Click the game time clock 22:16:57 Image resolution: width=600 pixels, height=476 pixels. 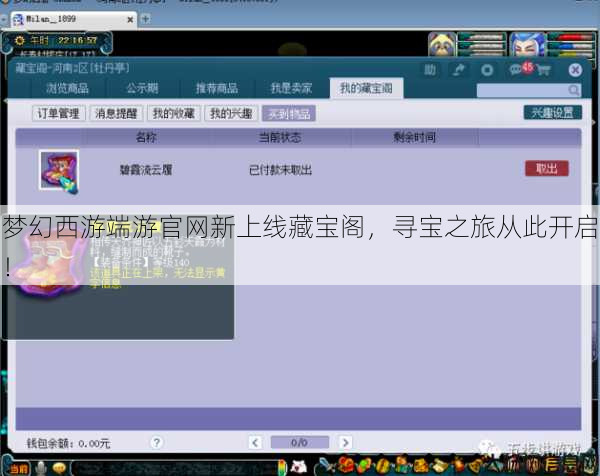[x=78, y=40]
